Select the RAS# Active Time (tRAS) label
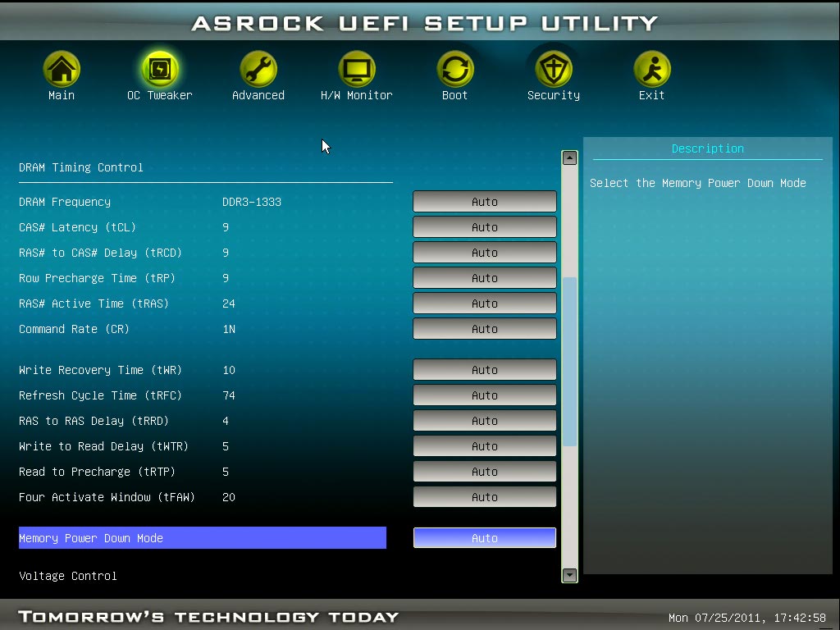This screenshot has width=840, height=630. pos(94,304)
